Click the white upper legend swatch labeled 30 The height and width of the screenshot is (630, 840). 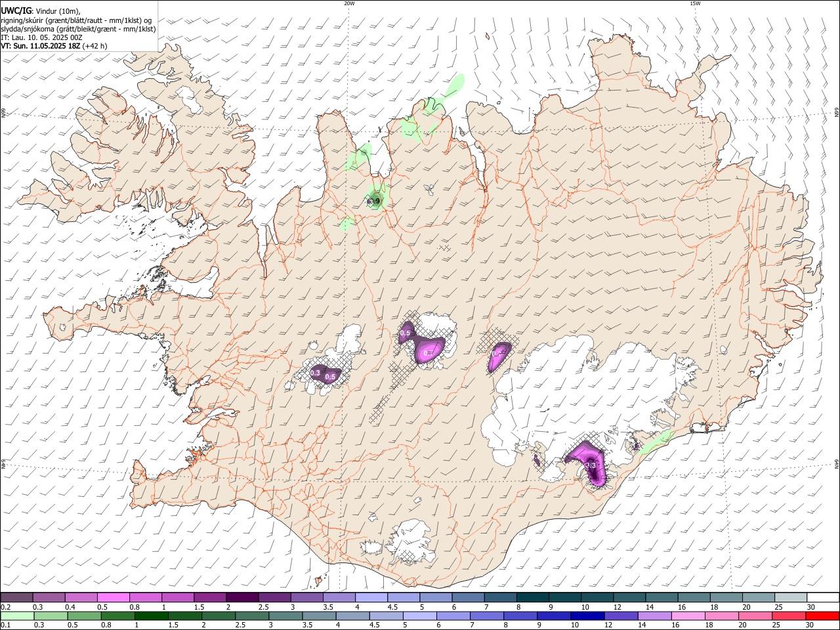823,597
